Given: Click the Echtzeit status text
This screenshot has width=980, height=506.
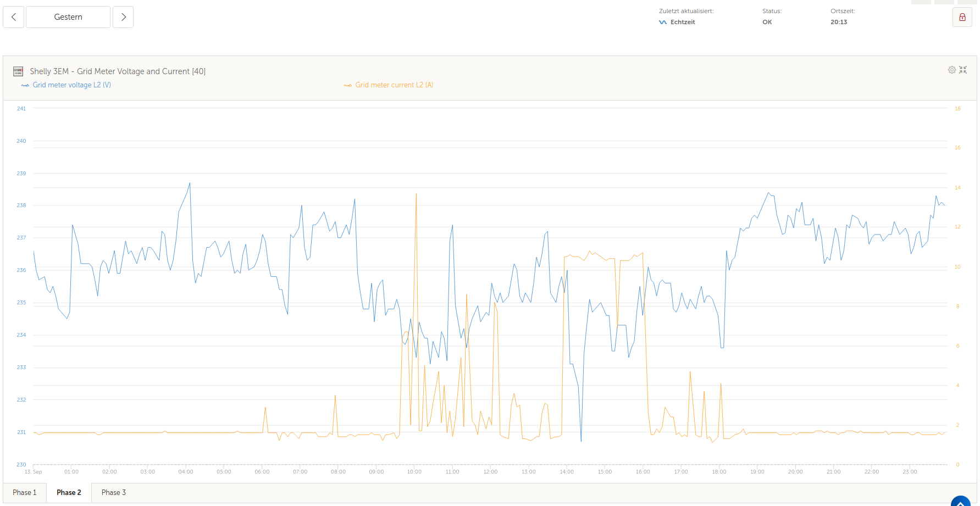Looking at the screenshot, I should 683,23.
